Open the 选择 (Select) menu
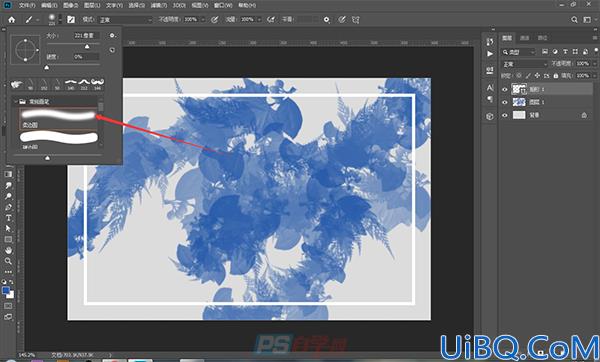Screen dimensions: 600x362 [136, 5]
